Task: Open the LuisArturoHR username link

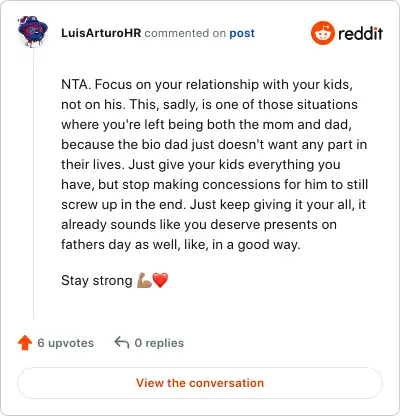Action: click(x=101, y=33)
